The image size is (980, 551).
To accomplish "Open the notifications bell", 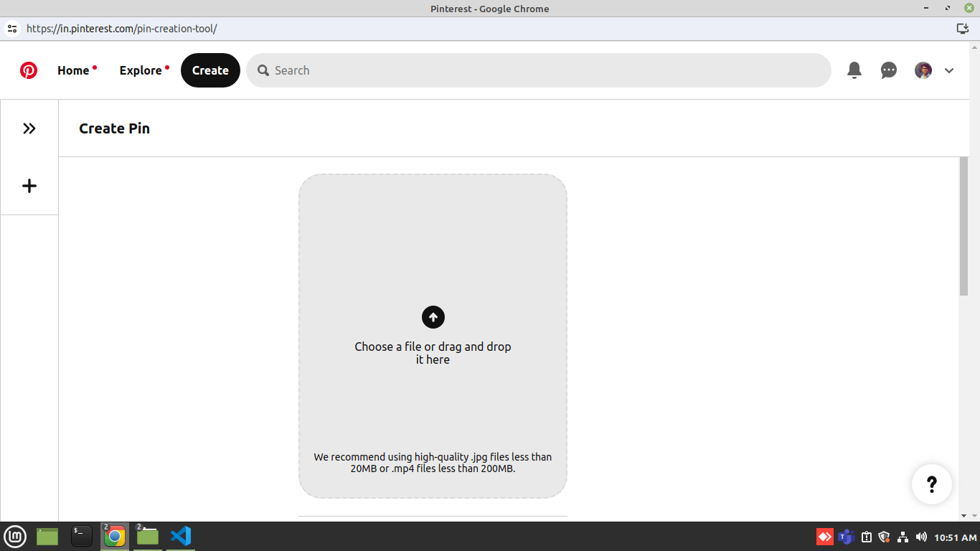I will click(854, 70).
